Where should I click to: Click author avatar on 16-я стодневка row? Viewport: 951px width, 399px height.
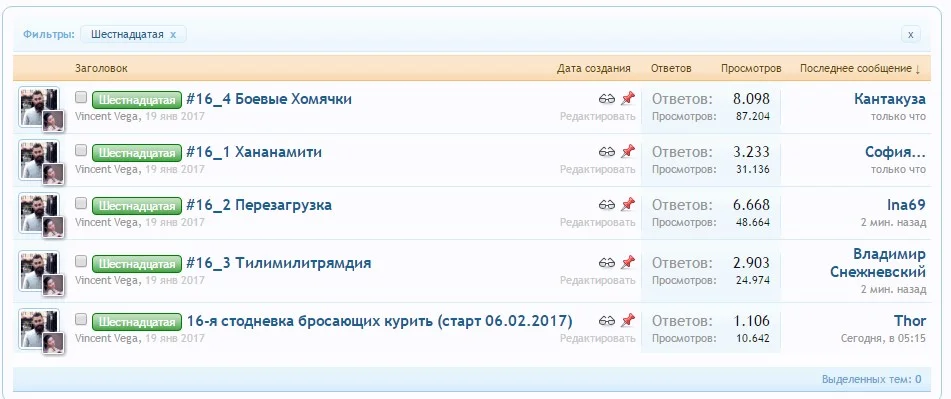click(x=39, y=329)
